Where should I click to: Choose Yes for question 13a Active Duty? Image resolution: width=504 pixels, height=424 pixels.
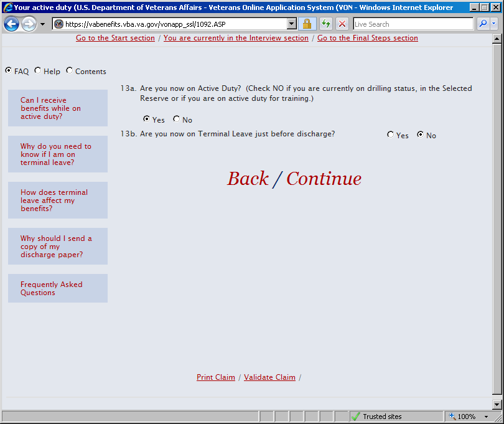[147, 119]
